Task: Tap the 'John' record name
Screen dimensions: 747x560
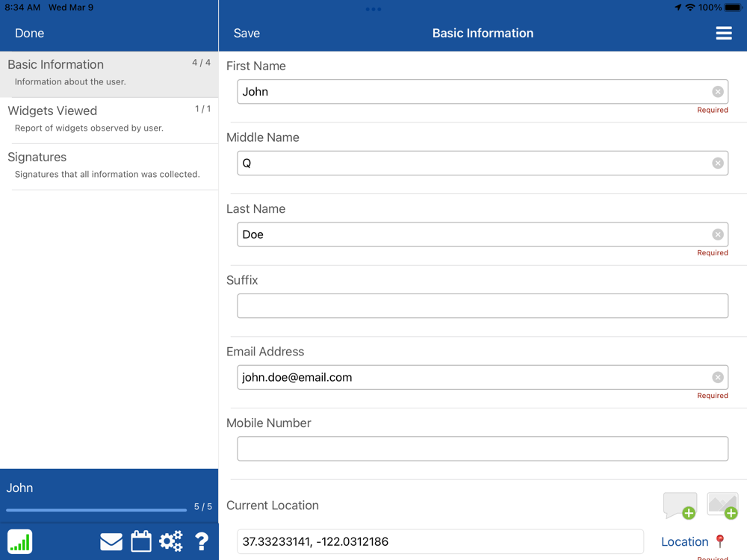Action: [x=19, y=488]
